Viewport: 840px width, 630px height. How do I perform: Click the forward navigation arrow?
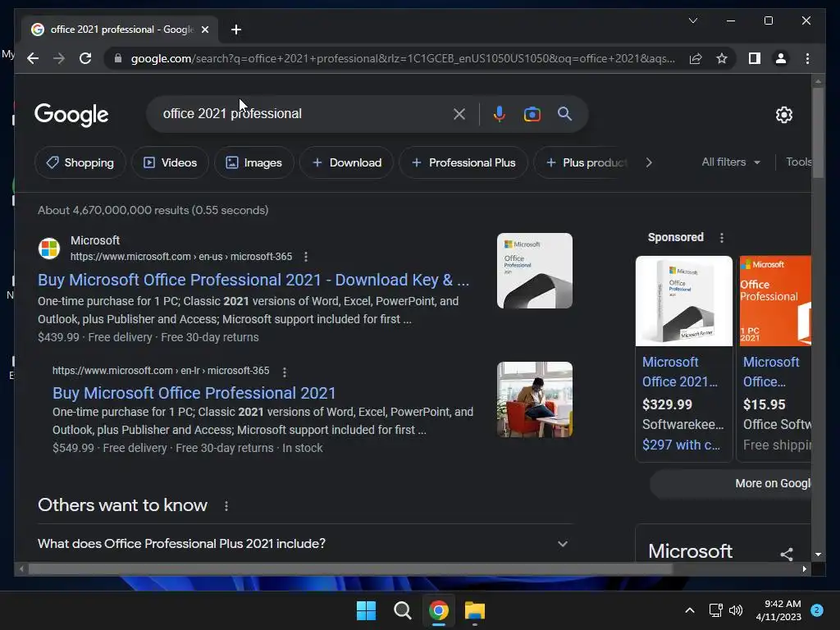(59, 58)
